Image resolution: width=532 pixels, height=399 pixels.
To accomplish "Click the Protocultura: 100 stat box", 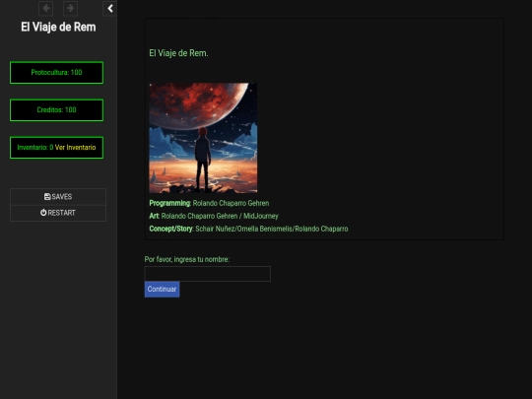I will point(57,73).
